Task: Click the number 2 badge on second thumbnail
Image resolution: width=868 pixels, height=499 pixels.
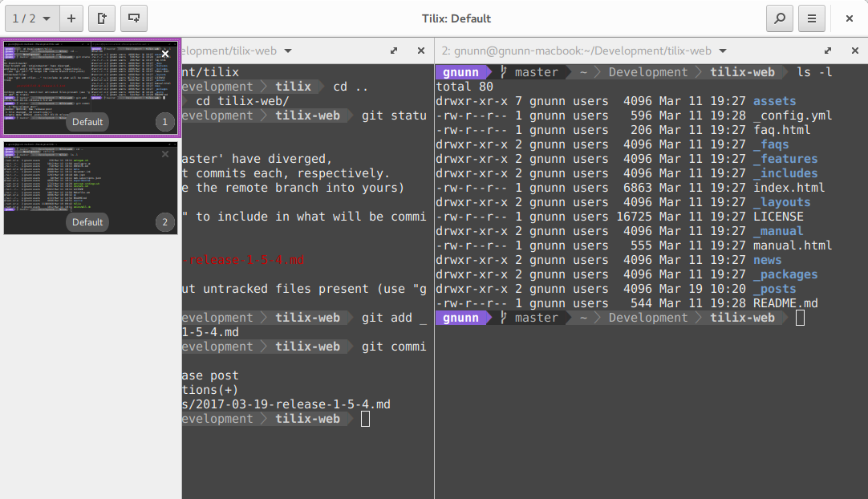Action: coord(164,222)
